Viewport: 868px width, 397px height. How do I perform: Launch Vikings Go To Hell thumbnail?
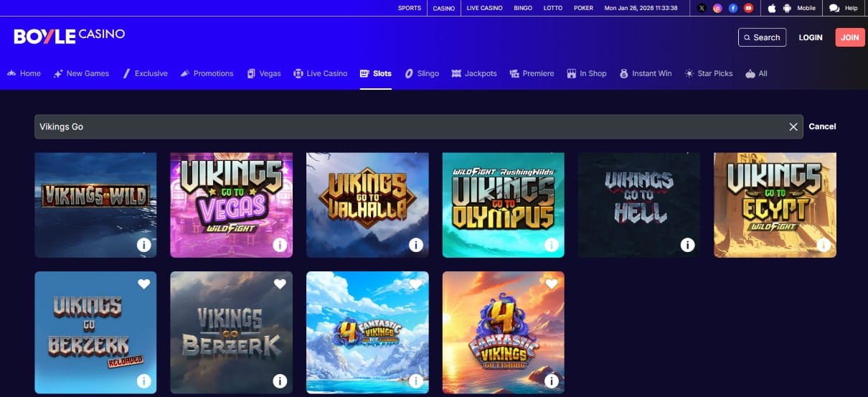click(x=639, y=205)
